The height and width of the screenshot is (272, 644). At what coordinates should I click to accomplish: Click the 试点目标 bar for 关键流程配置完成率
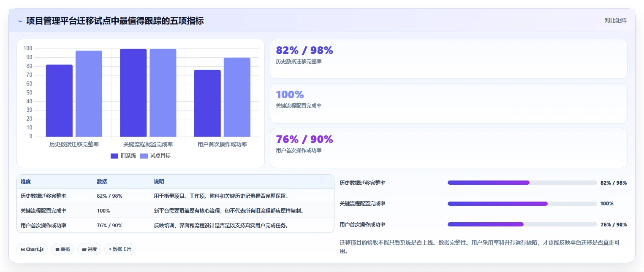[x=163, y=93]
